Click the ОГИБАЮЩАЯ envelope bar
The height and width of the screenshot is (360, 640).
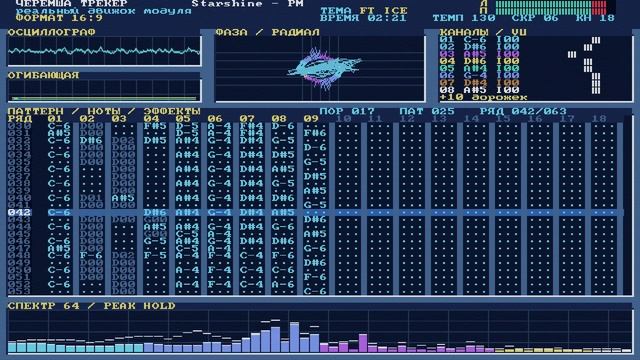coord(104,98)
